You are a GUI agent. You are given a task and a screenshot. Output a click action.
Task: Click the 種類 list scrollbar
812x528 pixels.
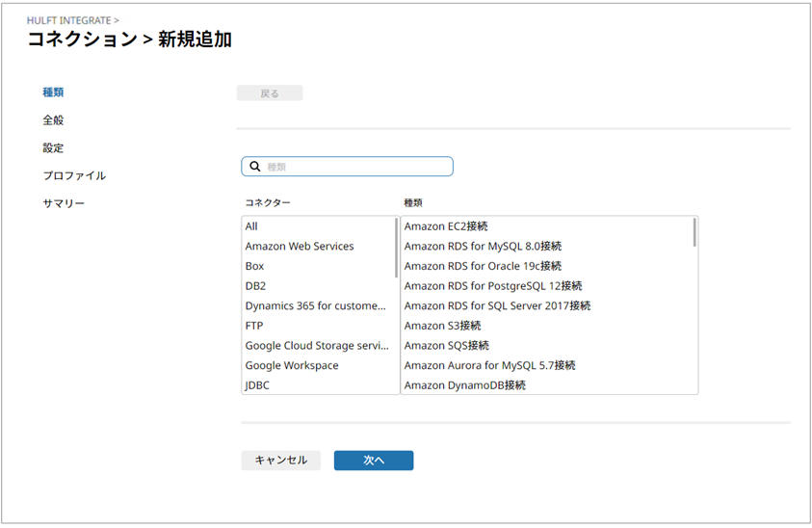click(x=694, y=233)
